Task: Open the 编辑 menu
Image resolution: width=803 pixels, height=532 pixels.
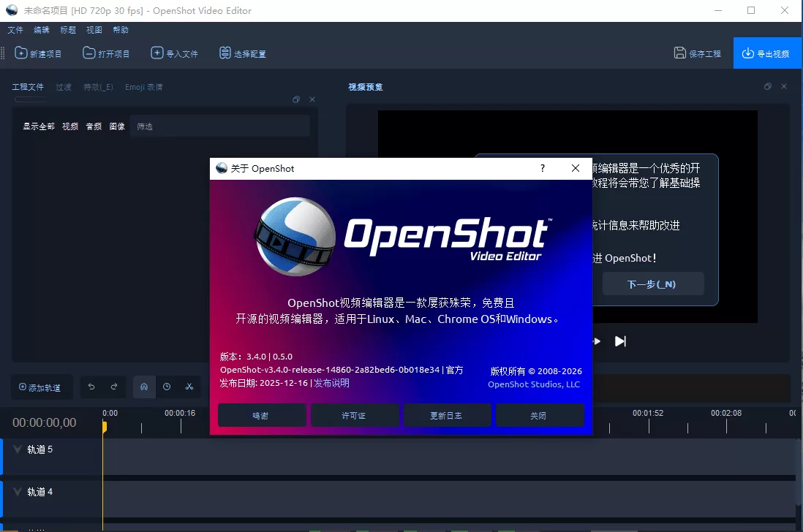Action: 42,30
